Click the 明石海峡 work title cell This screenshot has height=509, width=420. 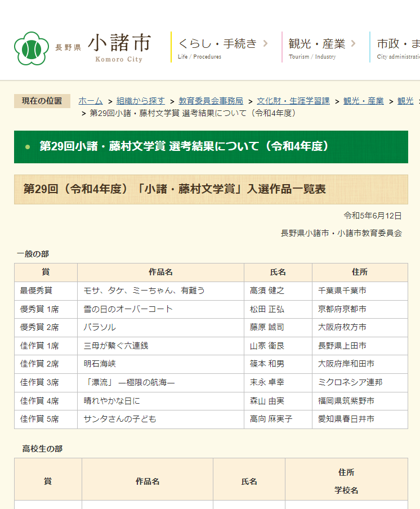100,364
